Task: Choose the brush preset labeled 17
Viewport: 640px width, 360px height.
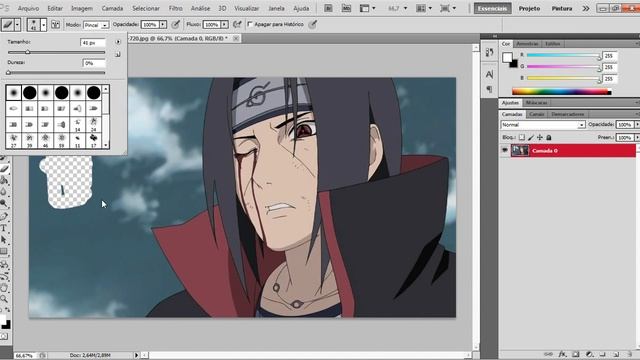Action: [x=93, y=140]
